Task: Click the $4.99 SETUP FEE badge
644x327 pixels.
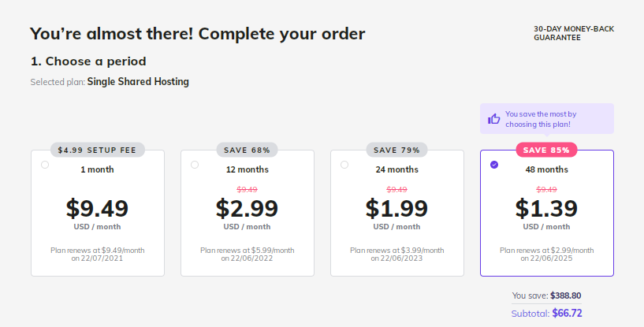Action: (x=97, y=150)
